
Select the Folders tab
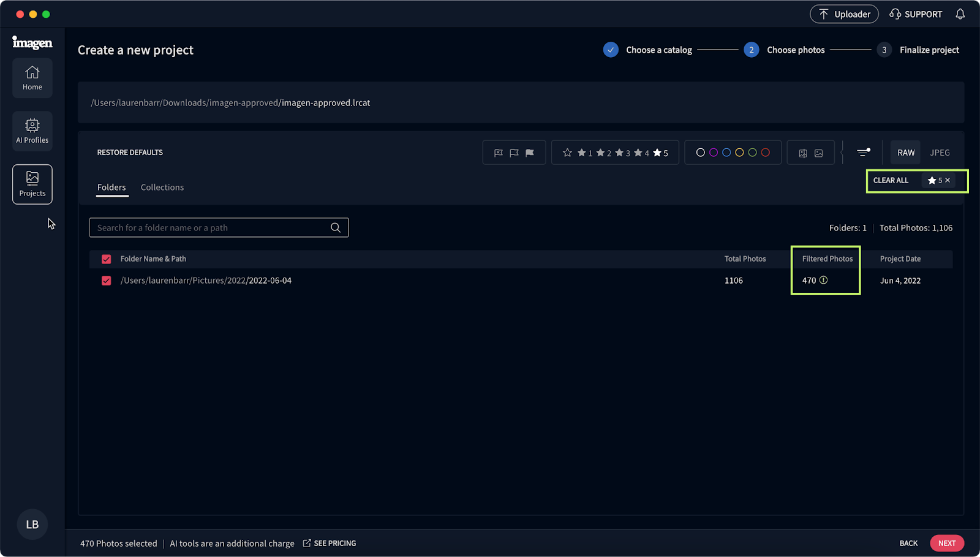coord(111,188)
